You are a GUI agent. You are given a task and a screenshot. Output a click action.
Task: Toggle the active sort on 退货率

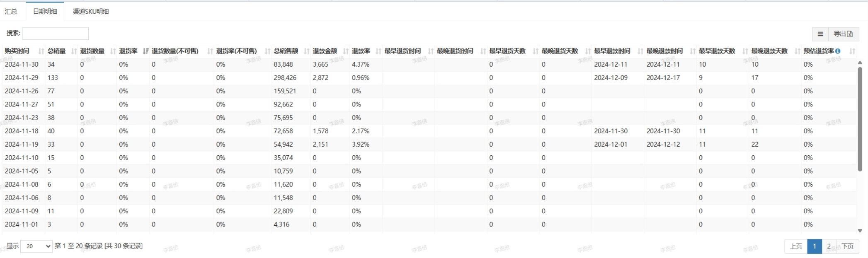pyautogui.click(x=145, y=51)
